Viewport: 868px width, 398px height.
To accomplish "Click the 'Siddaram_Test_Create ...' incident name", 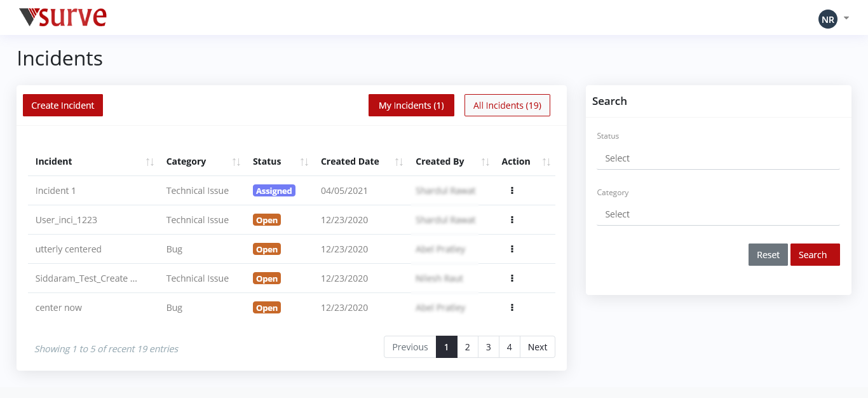I will coord(86,278).
